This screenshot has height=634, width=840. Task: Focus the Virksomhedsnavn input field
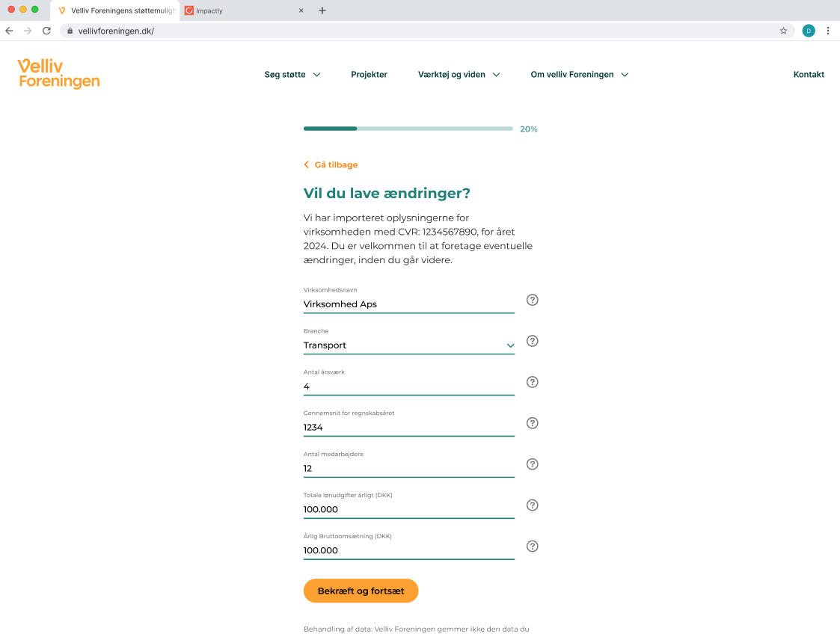coord(408,304)
